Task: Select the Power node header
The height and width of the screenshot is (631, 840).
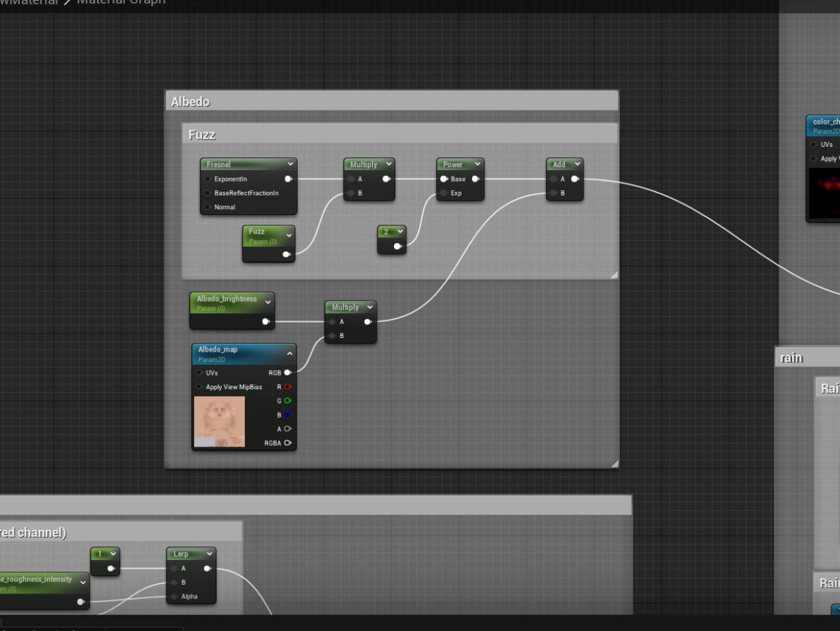Action: pos(460,164)
